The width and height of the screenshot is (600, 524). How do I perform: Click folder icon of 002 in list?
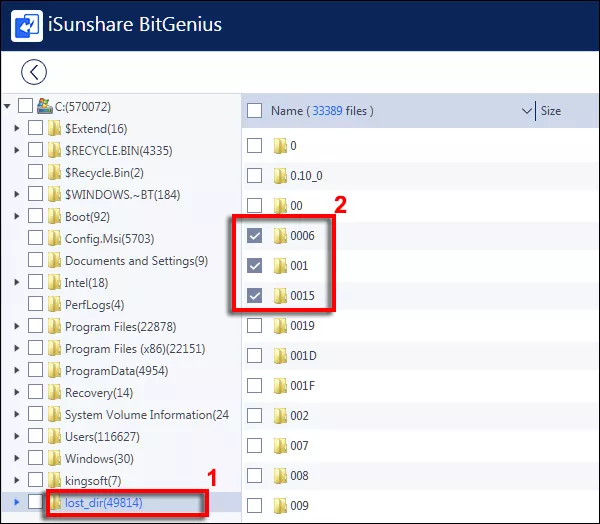click(280, 416)
